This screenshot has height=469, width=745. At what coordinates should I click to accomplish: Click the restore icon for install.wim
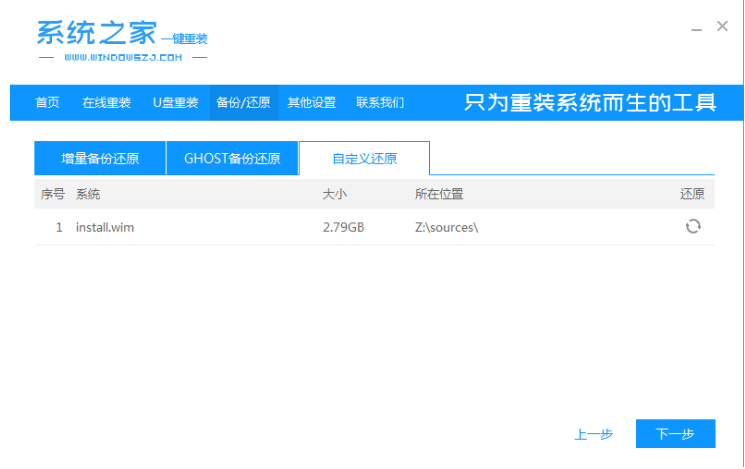pos(693,227)
